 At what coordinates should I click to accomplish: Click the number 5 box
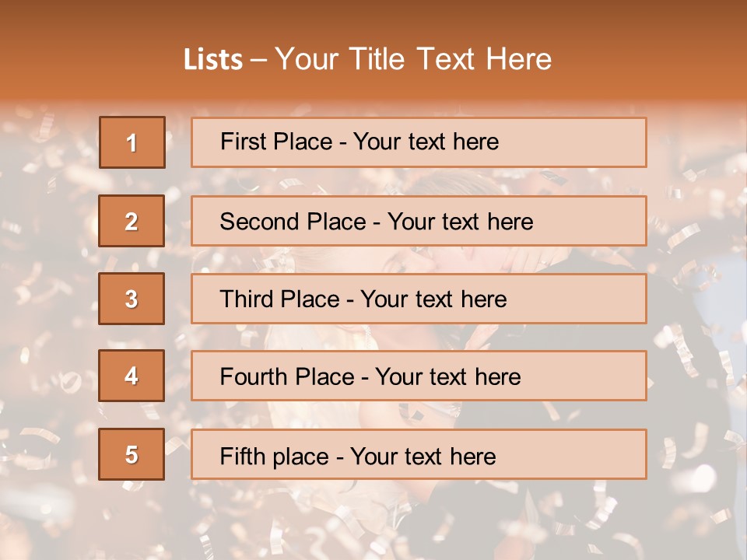(132, 454)
